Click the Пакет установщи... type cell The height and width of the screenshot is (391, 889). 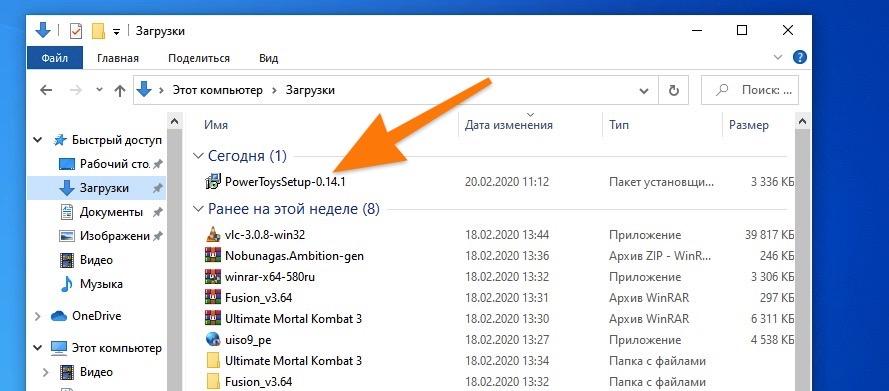coord(662,182)
